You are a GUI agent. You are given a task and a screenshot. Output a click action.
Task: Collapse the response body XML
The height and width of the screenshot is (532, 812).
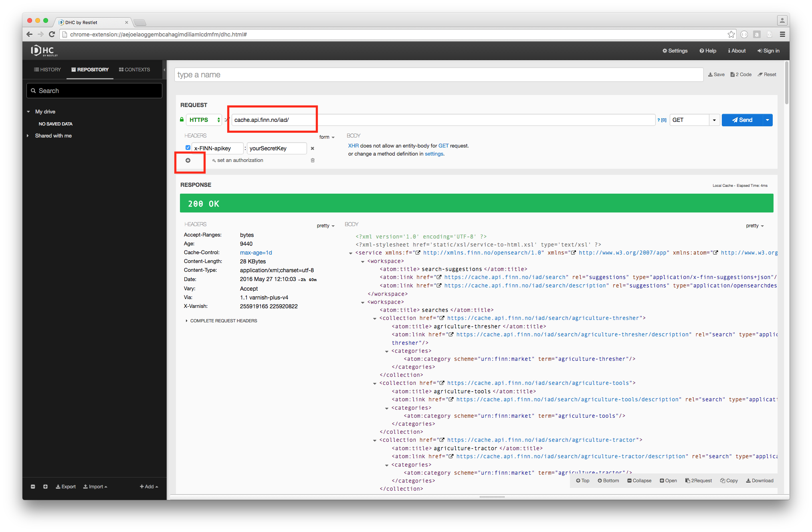(x=639, y=481)
